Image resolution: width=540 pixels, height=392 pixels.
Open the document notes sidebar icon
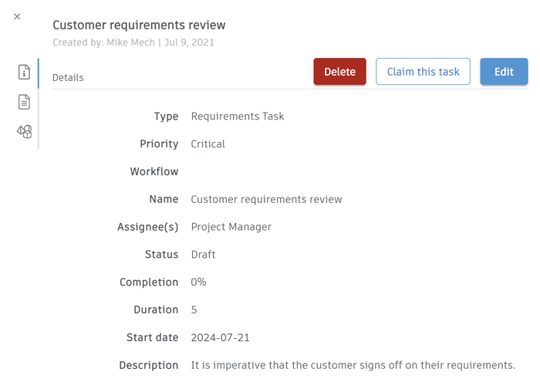[25, 102]
